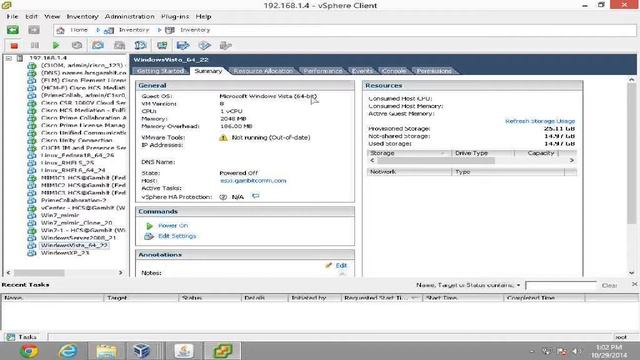Click the navigate Back green arrow

(13, 30)
